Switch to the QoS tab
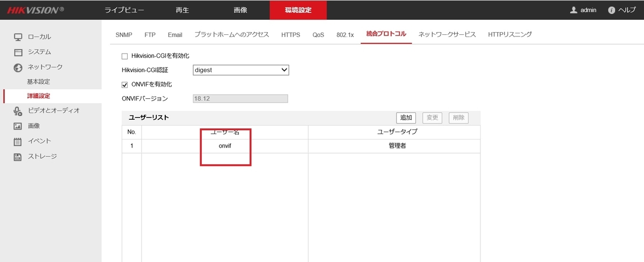 [318, 34]
